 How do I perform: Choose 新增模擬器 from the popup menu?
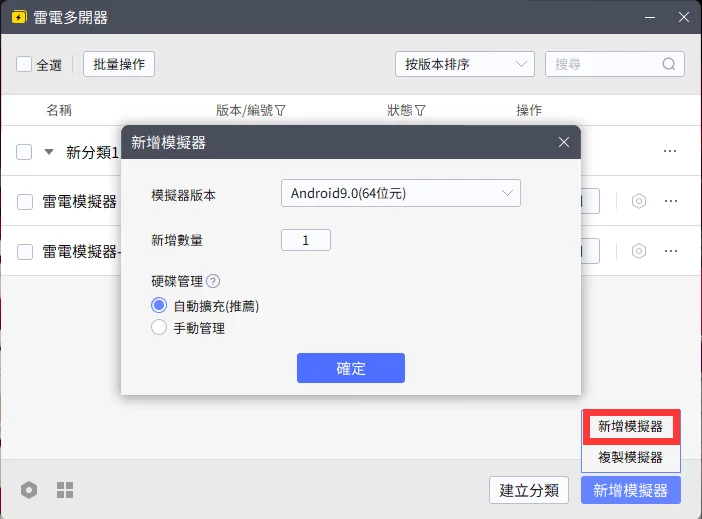(630, 426)
